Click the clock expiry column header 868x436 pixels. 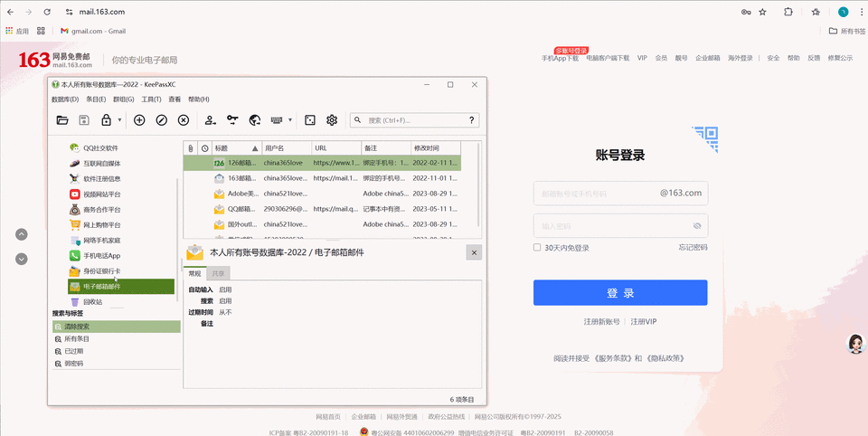point(205,148)
